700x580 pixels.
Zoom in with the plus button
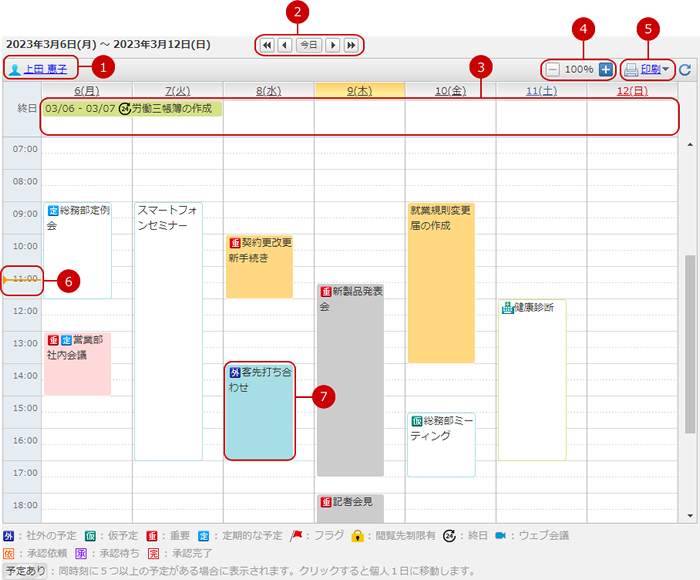click(x=605, y=70)
